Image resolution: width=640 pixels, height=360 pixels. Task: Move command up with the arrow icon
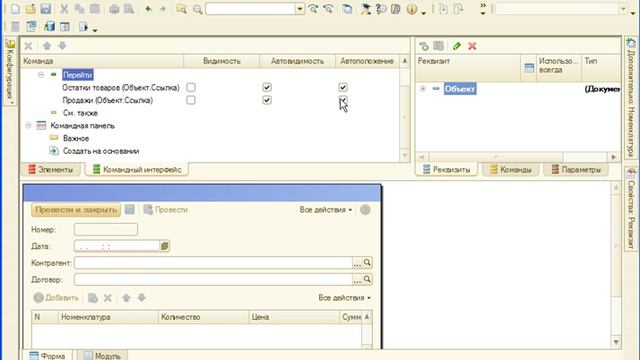point(47,46)
